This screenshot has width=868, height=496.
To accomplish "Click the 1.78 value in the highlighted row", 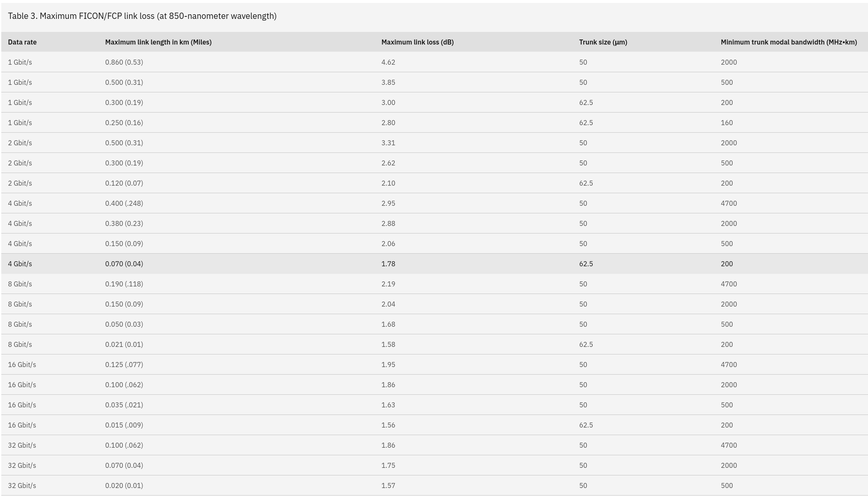I will click(x=388, y=264).
